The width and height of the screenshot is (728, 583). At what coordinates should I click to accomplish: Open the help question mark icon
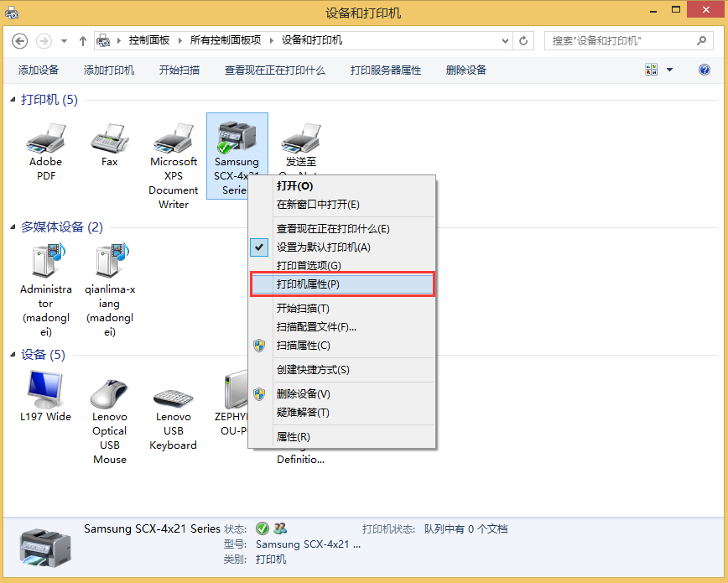(704, 70)
